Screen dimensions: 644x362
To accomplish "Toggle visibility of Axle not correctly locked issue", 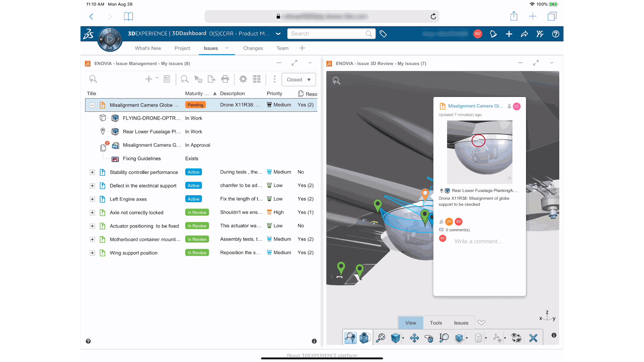I will [93, 213].
